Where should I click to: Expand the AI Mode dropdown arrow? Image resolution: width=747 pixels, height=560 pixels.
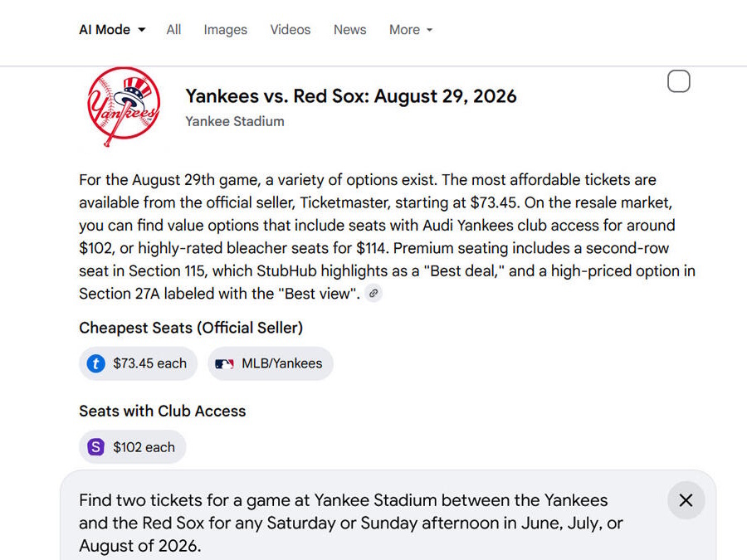pyautogui.click(x=142, y=30)
